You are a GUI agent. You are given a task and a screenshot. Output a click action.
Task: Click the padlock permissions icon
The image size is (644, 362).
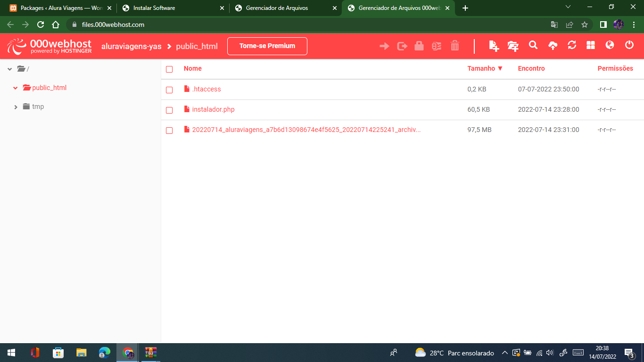[419, 46]
